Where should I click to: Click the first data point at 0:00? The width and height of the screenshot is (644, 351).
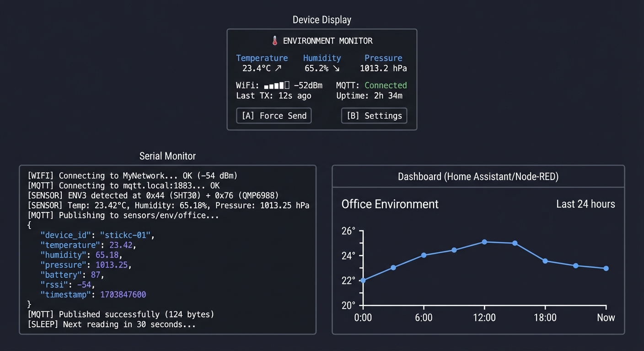363,281
